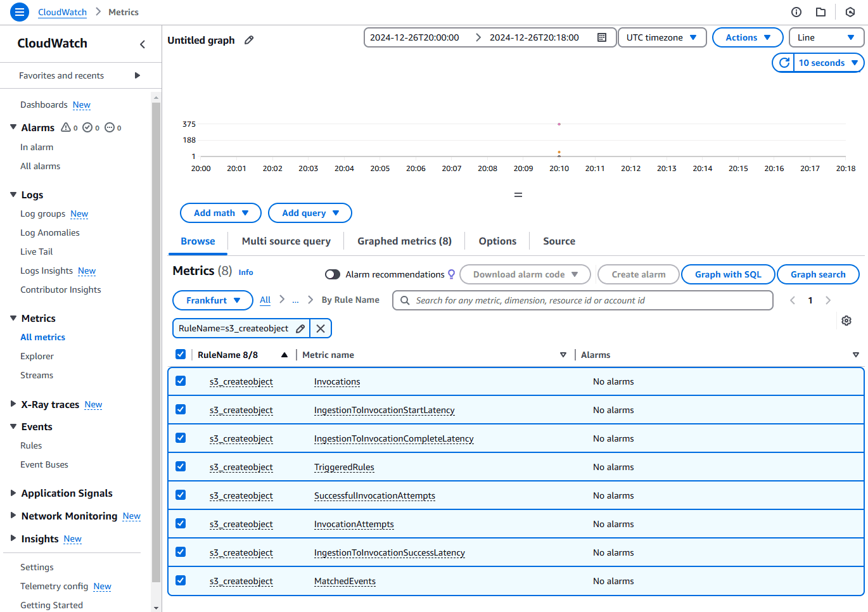Uncheck the TriggeredRules metric checkbox
868x612 pixels.
tap(181, 466)
